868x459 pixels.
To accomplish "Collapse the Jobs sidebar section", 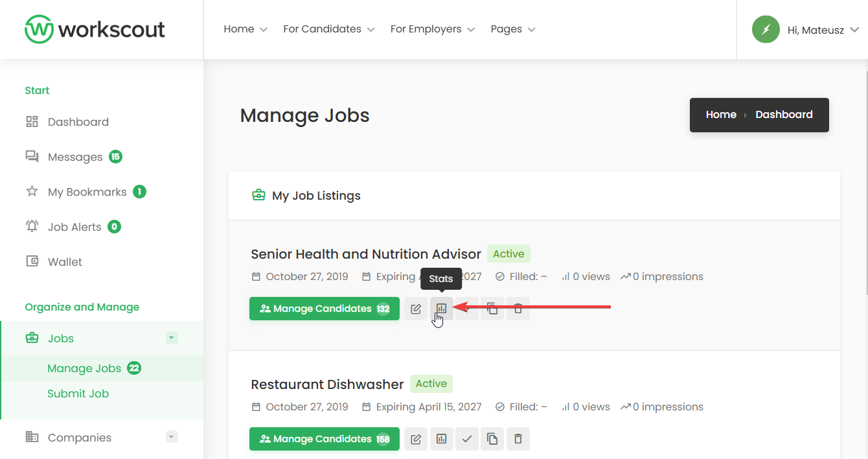I will [x=171, y=338].
